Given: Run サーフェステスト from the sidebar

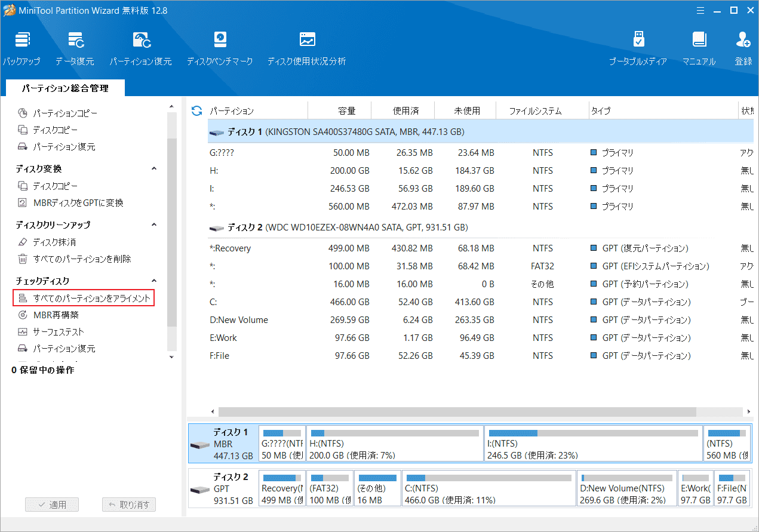Looking at the screenshot, I should (51, 331).
